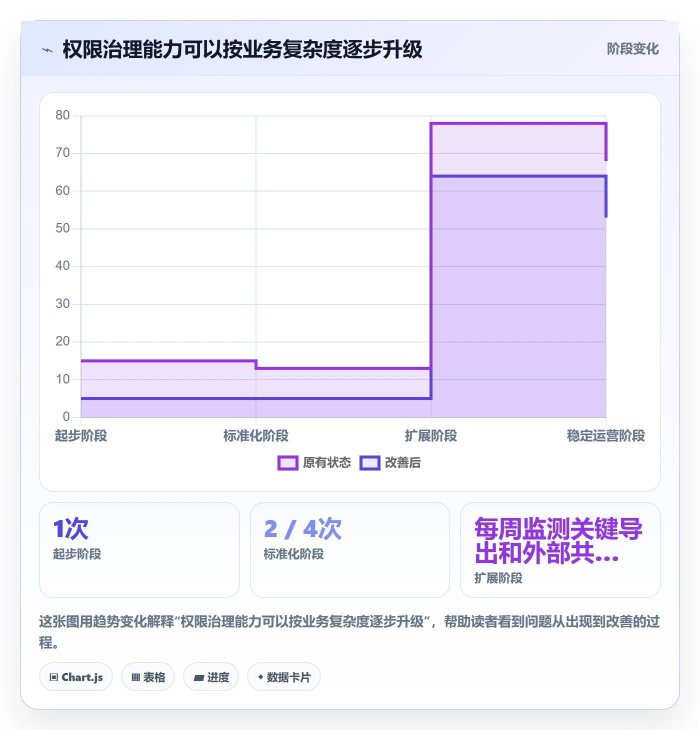
Task: Click the 标准化阶段 caption in the second data card
Action: [x=293, y=554]
